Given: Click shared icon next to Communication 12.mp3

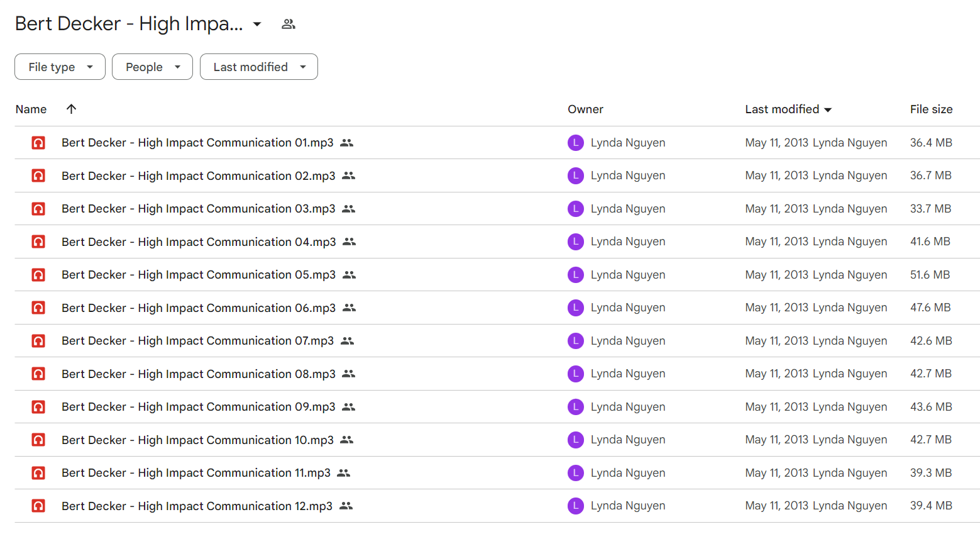Looking at the screenshot, I should (x=346, y=506).
